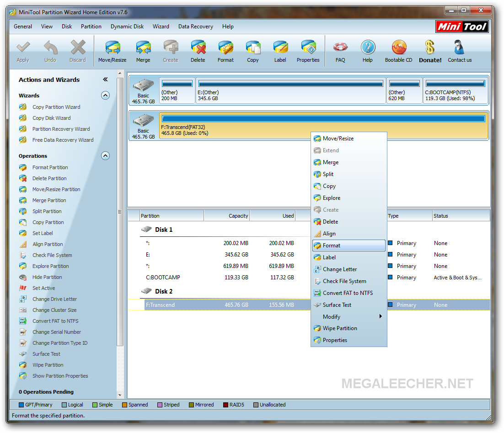This screenshot has width=504, height=433.
Task: Select the Merge toolbar icon
Action: pos(143,48)
